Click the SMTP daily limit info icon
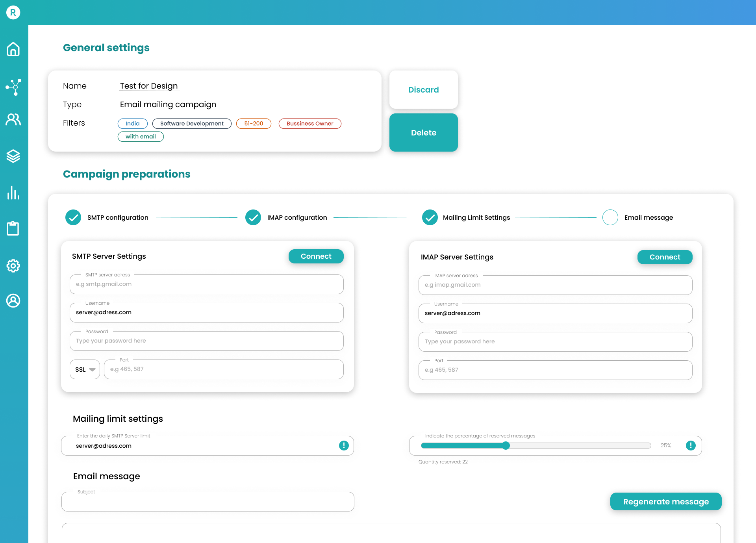756x543 pixels. point(344,445)
